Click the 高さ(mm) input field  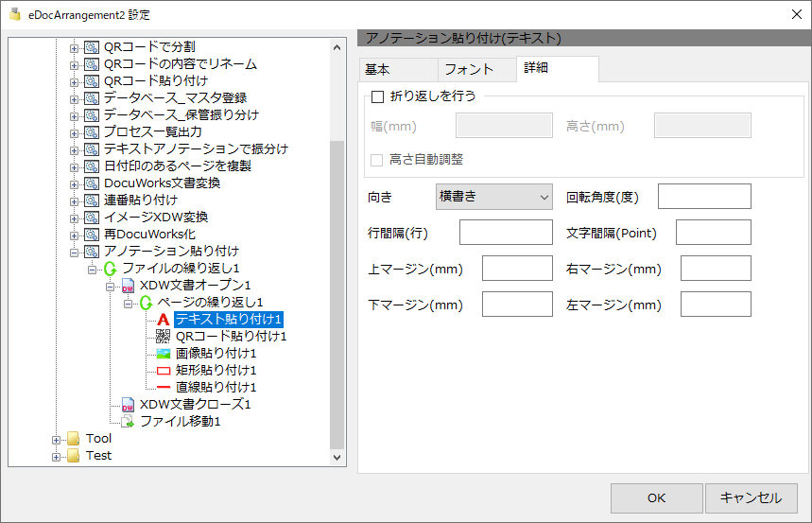pyautogui.click(x=702, y=126)
